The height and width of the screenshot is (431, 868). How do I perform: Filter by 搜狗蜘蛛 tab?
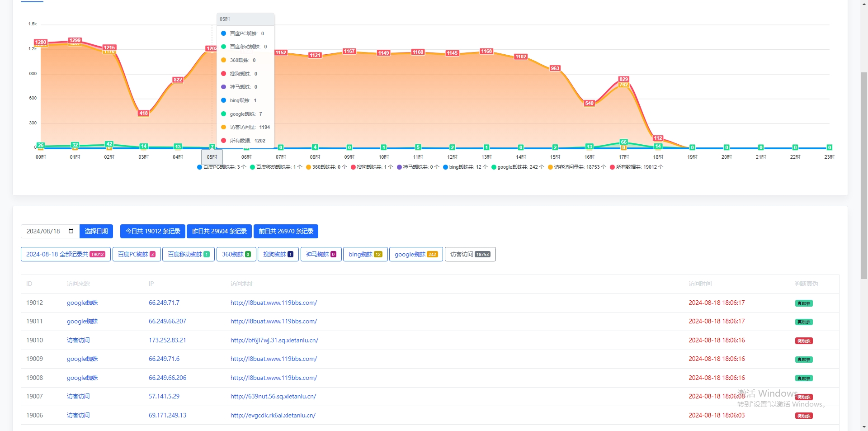coord(278,254)
